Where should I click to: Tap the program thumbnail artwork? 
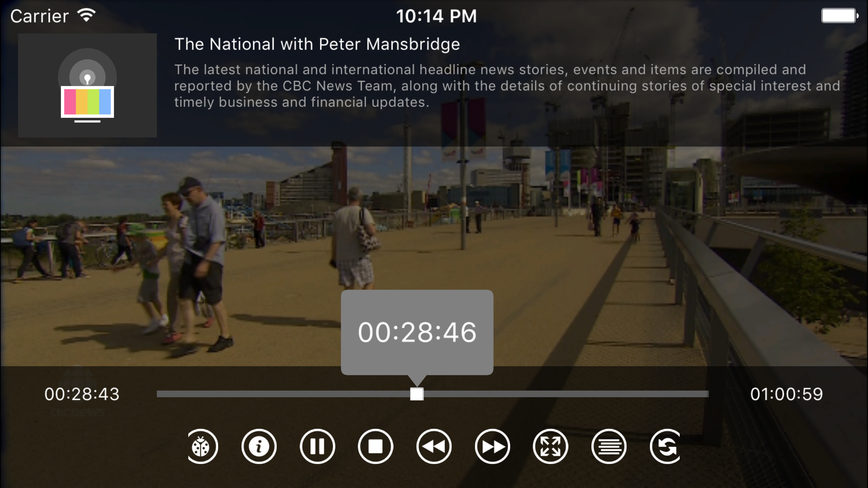(x=87, y=85)
